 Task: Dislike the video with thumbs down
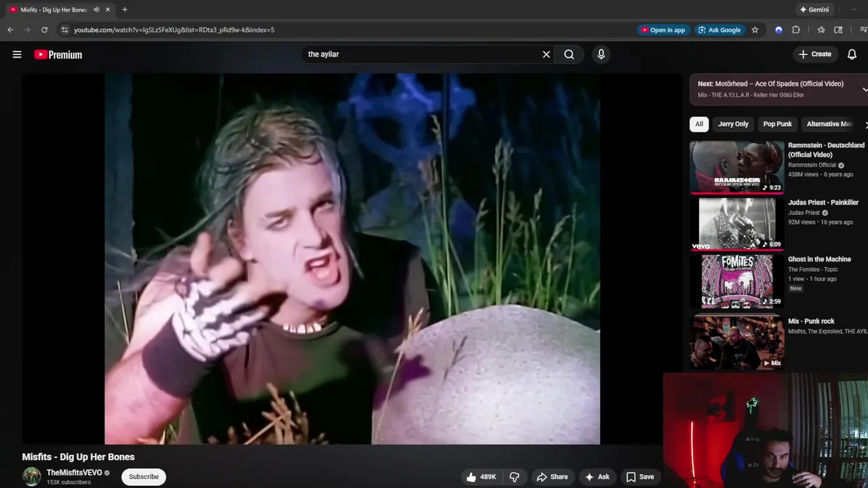point(515,477)
